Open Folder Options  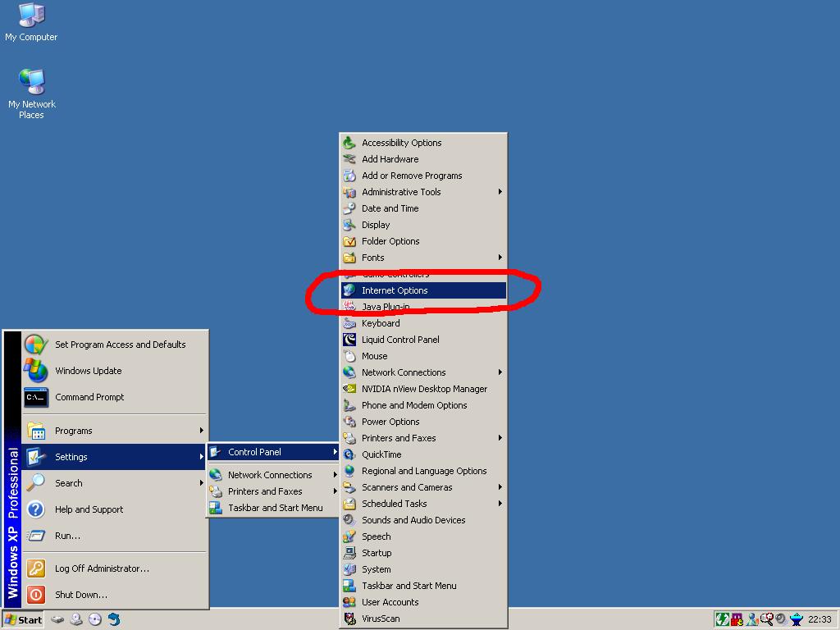tap(424, 241)
